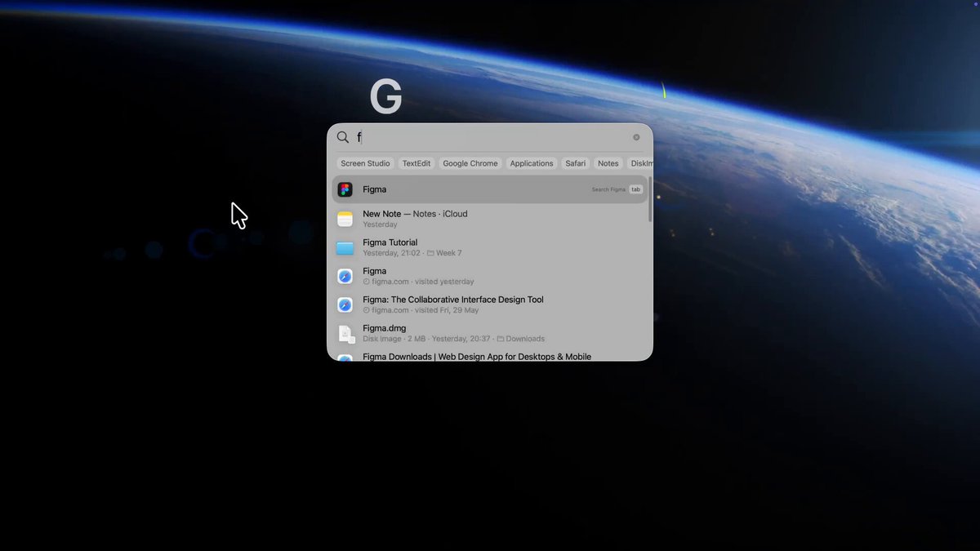Open 'Figma: The Collaborative Interface Design Tool'
This screenshot has width=980, height=551.
[490, 304]
